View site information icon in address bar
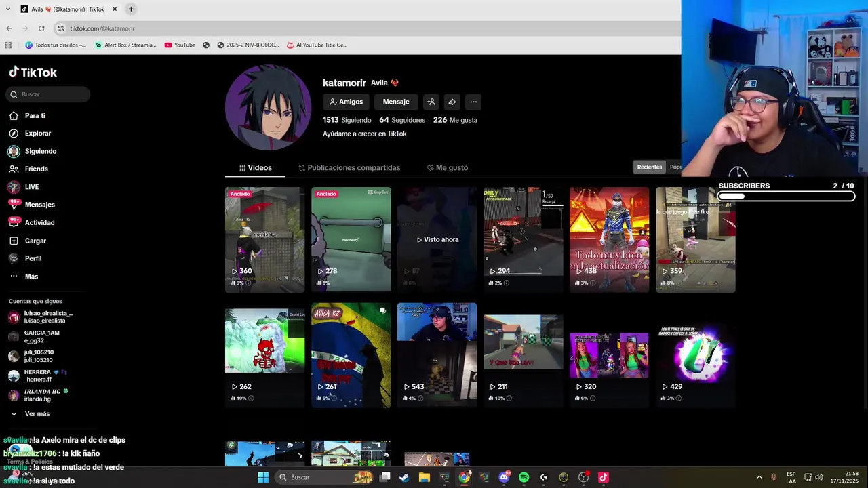 coord(60,28)
